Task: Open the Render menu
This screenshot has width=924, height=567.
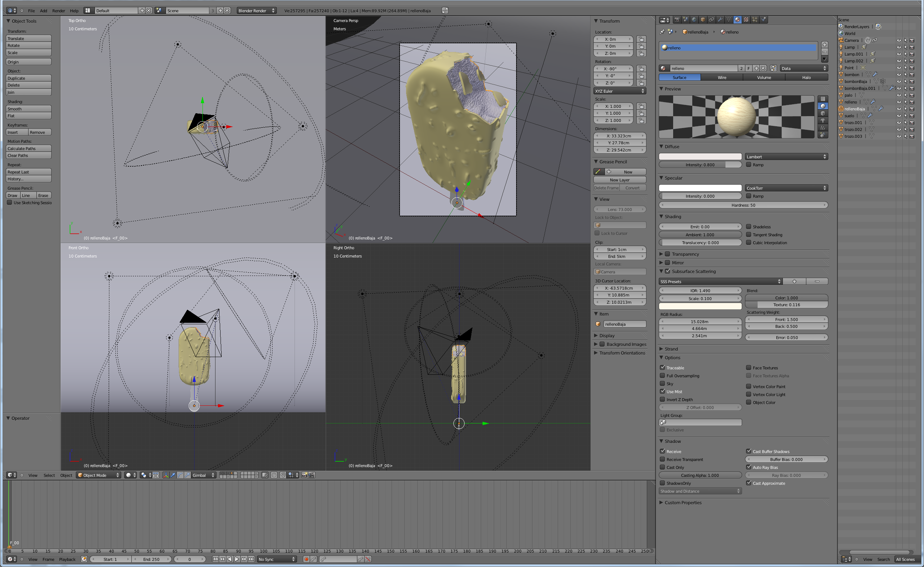Action: (x=58, y=10)
